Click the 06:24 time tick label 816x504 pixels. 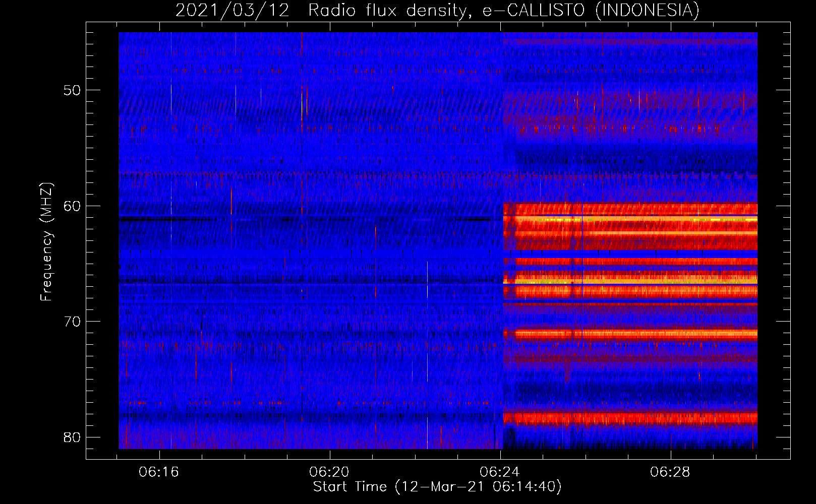[500, 472]
